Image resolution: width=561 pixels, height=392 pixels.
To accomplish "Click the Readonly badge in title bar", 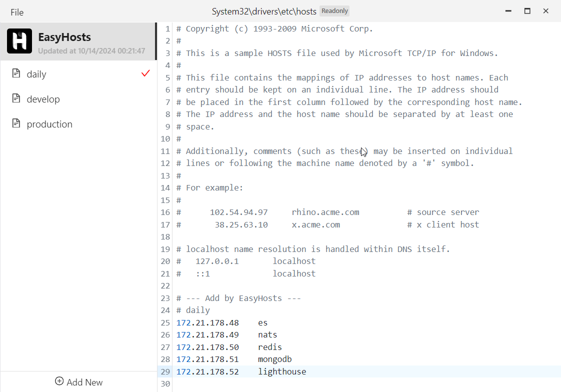I will pyautogui.click(x=334, y=10).
